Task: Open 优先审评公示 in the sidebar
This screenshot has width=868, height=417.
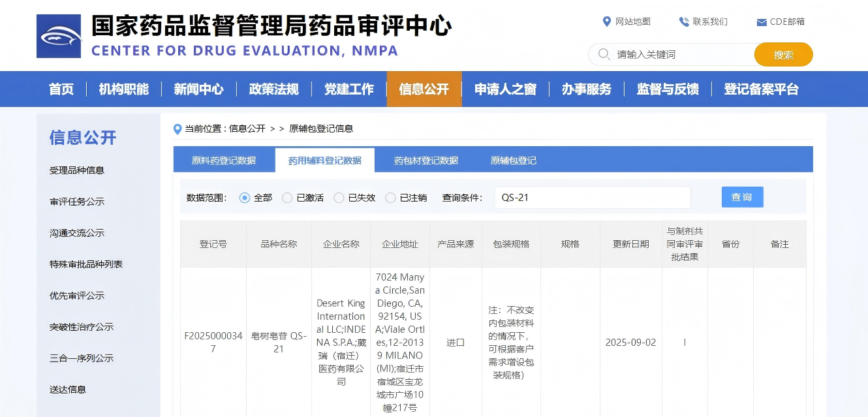Action: [x=77, y=296]
